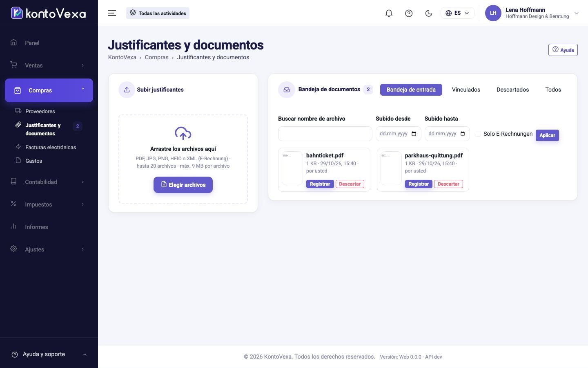588x368 pixels.
Task: Focus the Buscar nombre de archivo field
Action: tap(325, 134)
